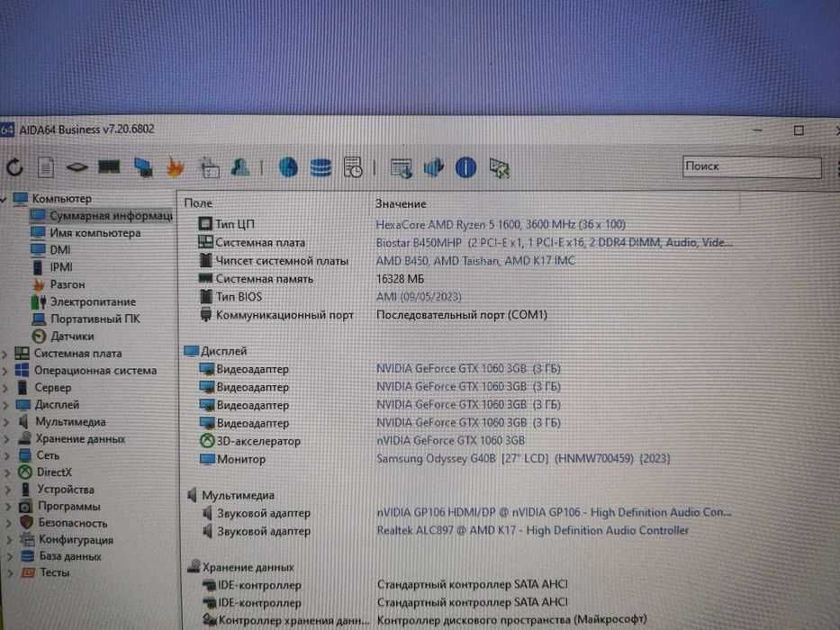Image resolution: width=840 pixels, height=630 pixels.
Task: Expand the Хранение данных tree node chevron
Action: click(6, 440)
